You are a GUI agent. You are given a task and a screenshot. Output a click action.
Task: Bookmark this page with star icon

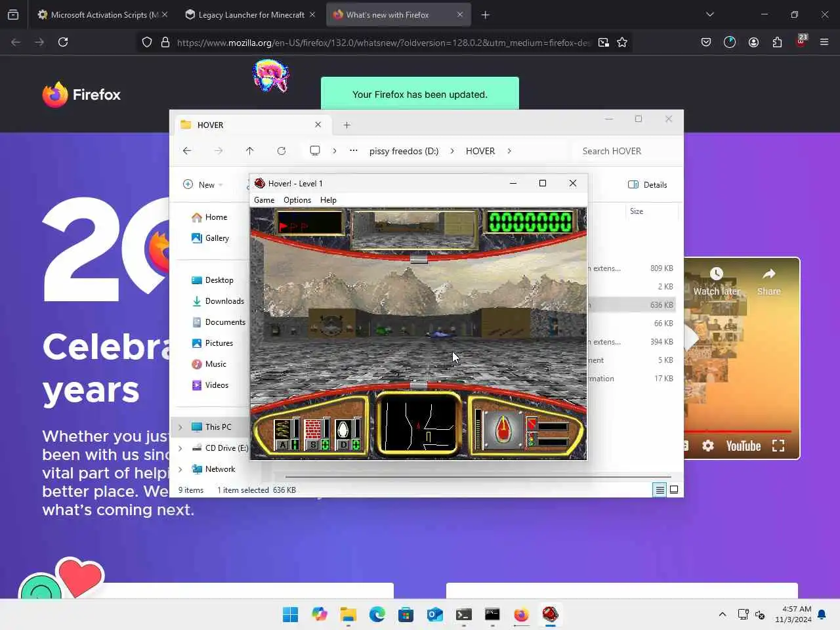tap(622, 42)
